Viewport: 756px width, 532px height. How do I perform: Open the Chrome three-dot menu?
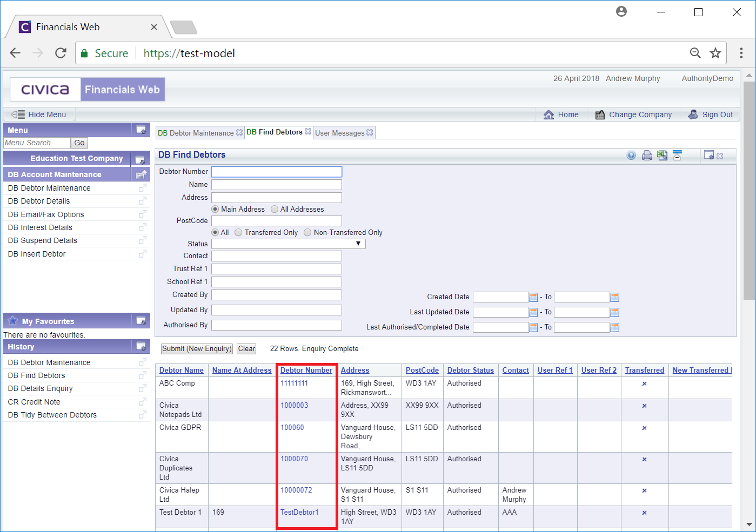741,53
